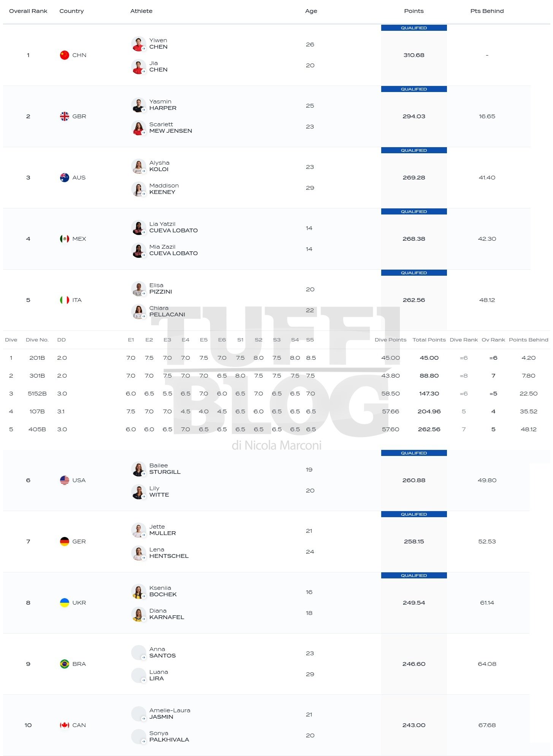This screenshot has width=553, height=756.
Task: Click the Ukraine flag icon
Action: pyautogui.click(x=65, y=603)
